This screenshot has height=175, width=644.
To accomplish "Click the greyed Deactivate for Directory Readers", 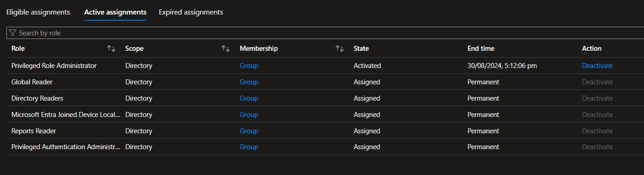I will pyautogui.click(x=597, y=98).
